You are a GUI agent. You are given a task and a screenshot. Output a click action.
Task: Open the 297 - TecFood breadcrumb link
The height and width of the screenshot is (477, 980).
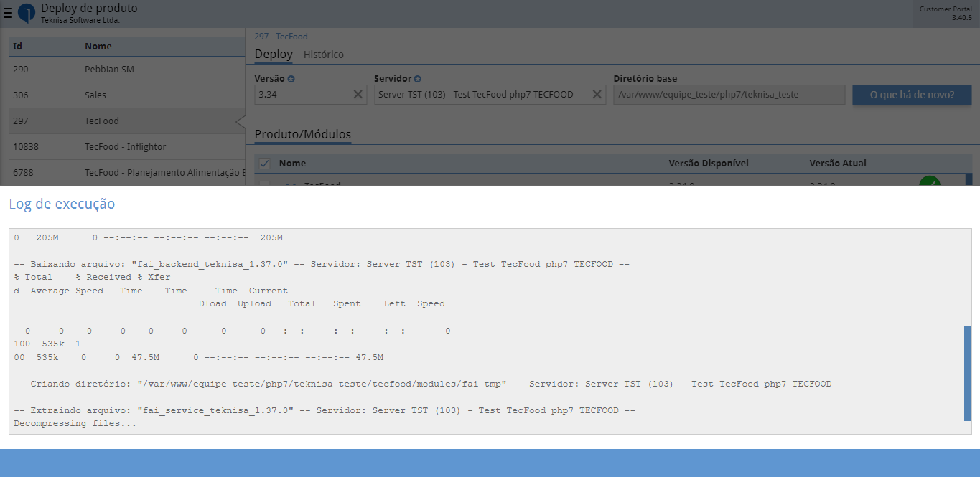coord(281,36)
